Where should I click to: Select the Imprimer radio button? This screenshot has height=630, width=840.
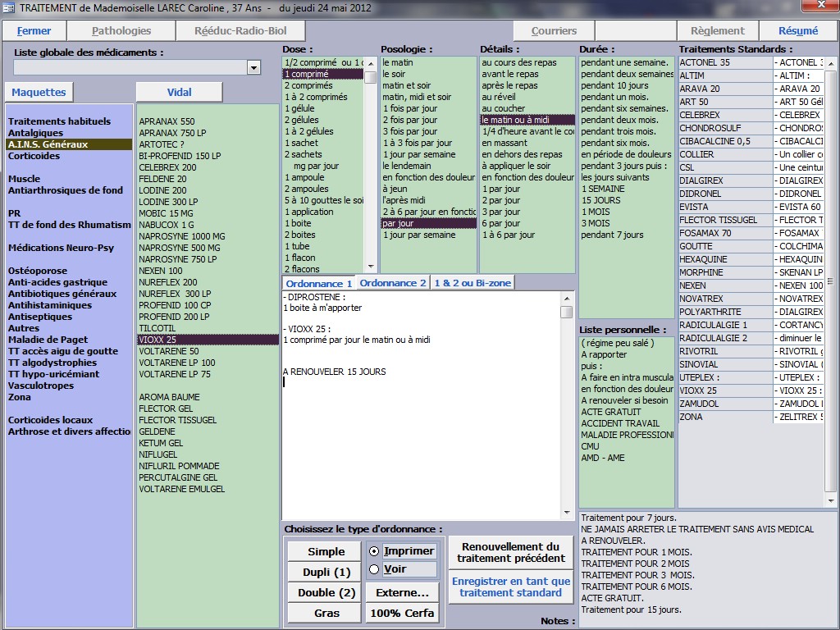(374, 551)
